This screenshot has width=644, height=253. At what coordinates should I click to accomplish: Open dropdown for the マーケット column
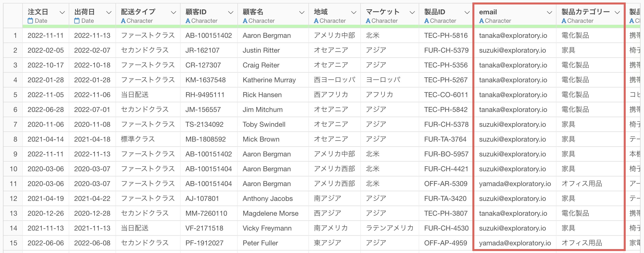tap(412, 12)
